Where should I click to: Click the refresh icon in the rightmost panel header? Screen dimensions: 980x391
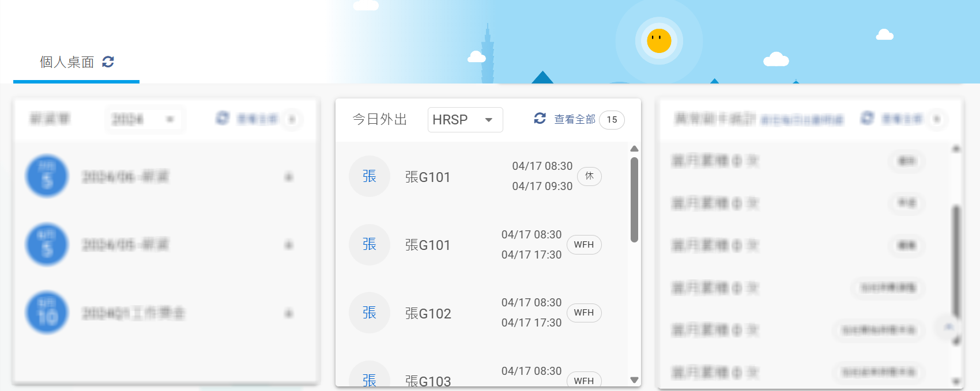867,118
